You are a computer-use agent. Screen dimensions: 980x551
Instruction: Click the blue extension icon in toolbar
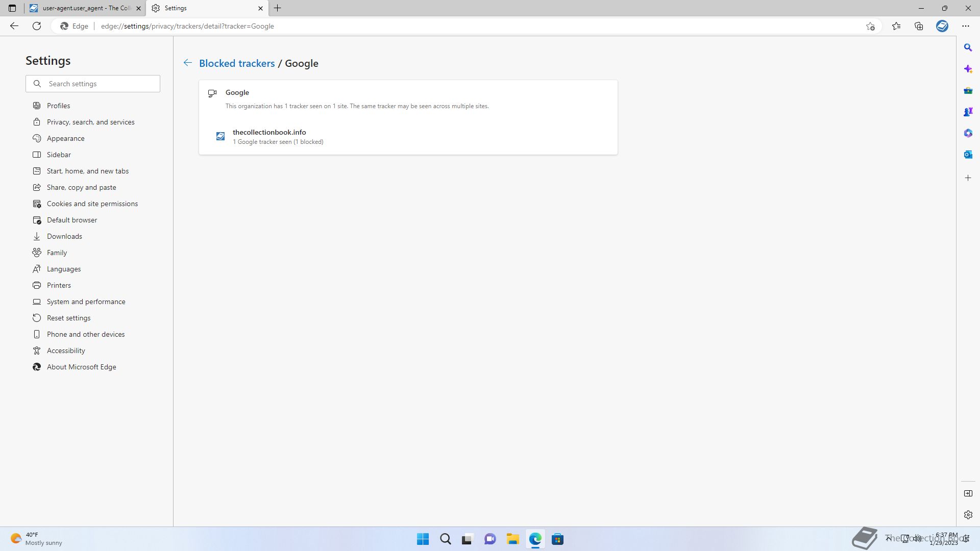point(942,26)
